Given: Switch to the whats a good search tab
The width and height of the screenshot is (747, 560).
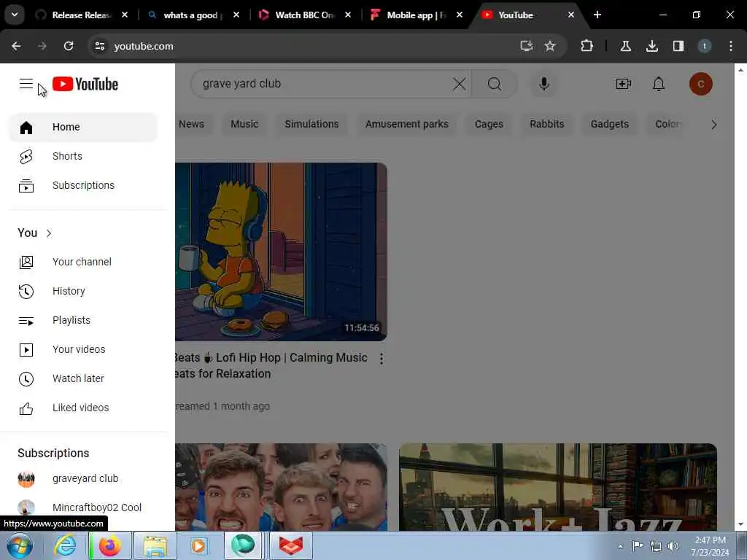Looking at the screenshot, I should [190, 15].
